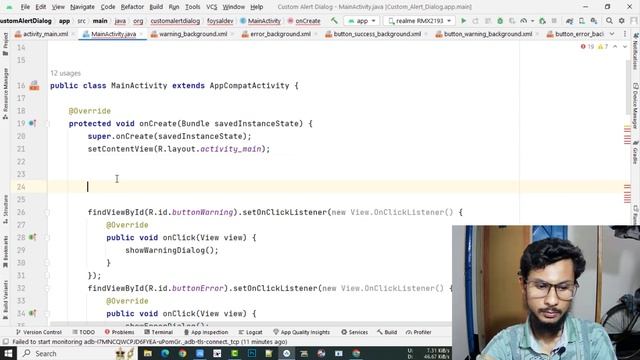This screenshot has width=640, height=360.
Task: Open the app run configuration dropdown
Action: coord(362,21)
